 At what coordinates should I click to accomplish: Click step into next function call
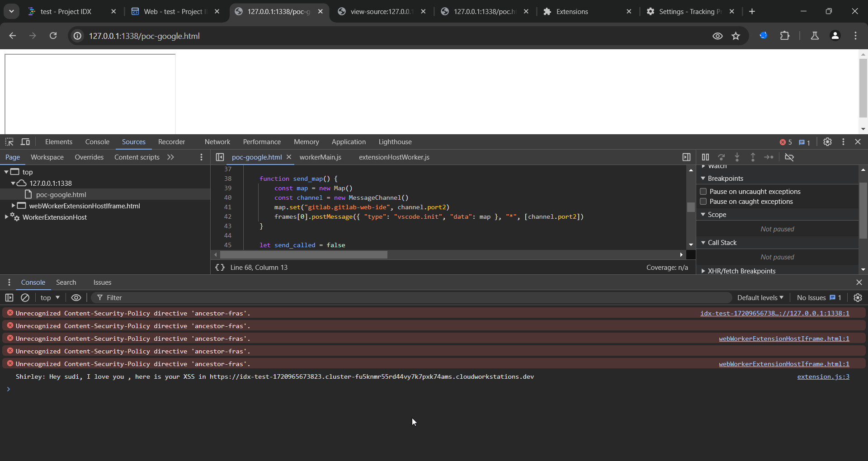point(737,157)
